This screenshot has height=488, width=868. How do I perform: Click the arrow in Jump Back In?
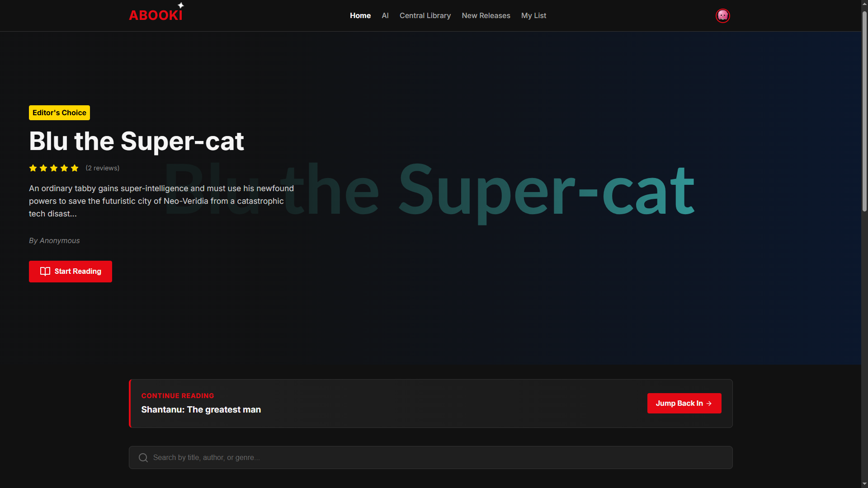point(709,404)
